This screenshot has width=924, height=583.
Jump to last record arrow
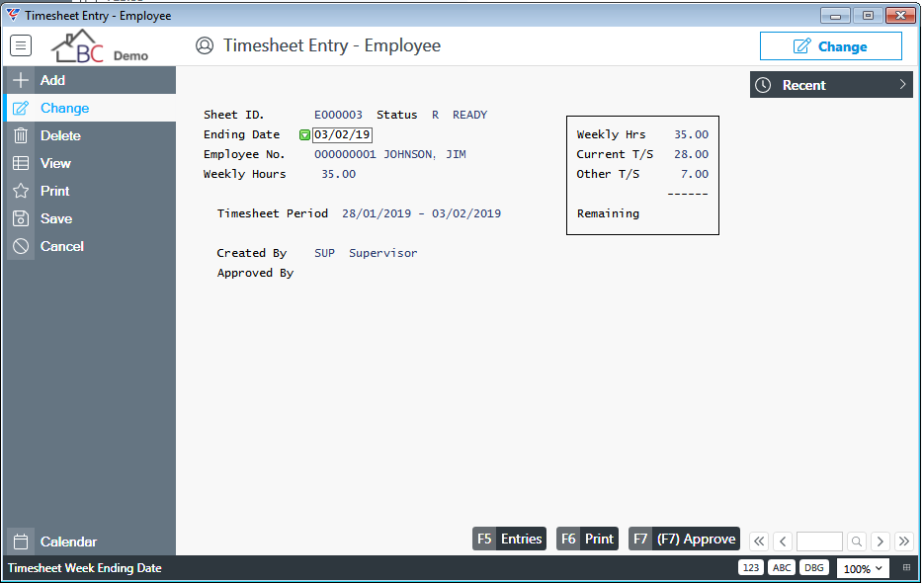[904, 541]
